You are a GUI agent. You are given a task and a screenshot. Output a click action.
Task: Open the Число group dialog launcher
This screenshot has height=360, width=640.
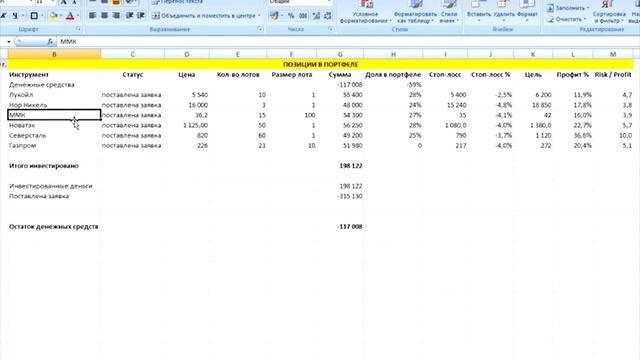point(330,29)
